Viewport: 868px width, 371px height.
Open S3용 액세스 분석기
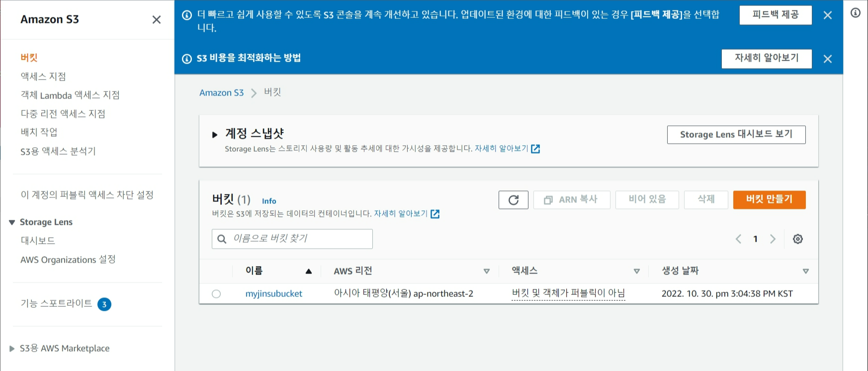coord(58,151)
